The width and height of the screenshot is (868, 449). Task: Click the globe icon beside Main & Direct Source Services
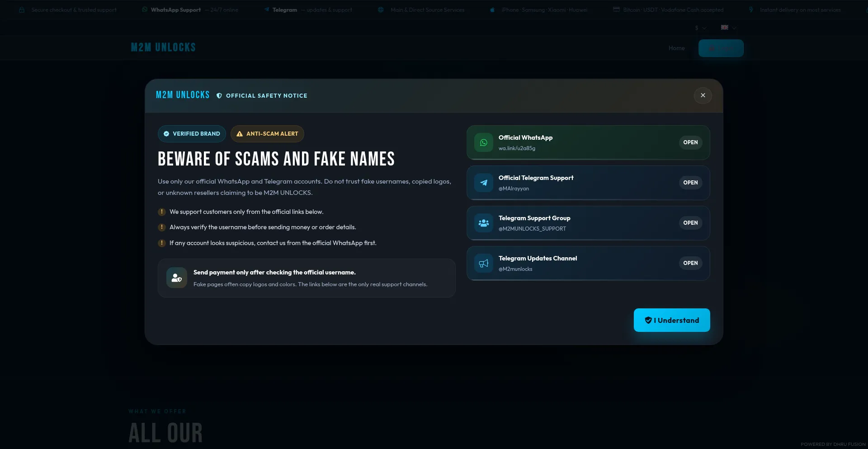pos(381,9)
